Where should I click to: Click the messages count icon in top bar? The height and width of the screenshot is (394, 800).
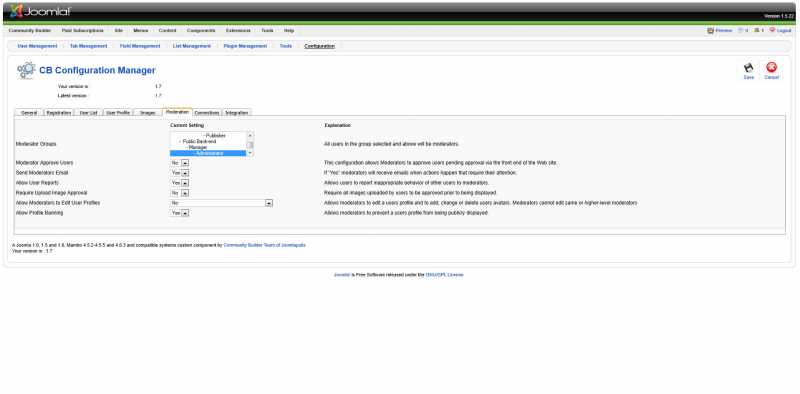(x=740, y=31)
